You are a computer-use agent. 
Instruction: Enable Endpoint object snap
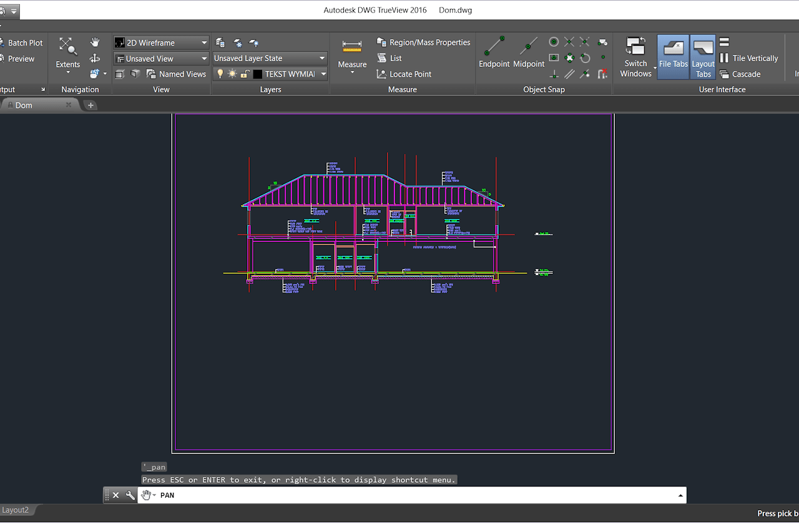[x=494, y=52]
